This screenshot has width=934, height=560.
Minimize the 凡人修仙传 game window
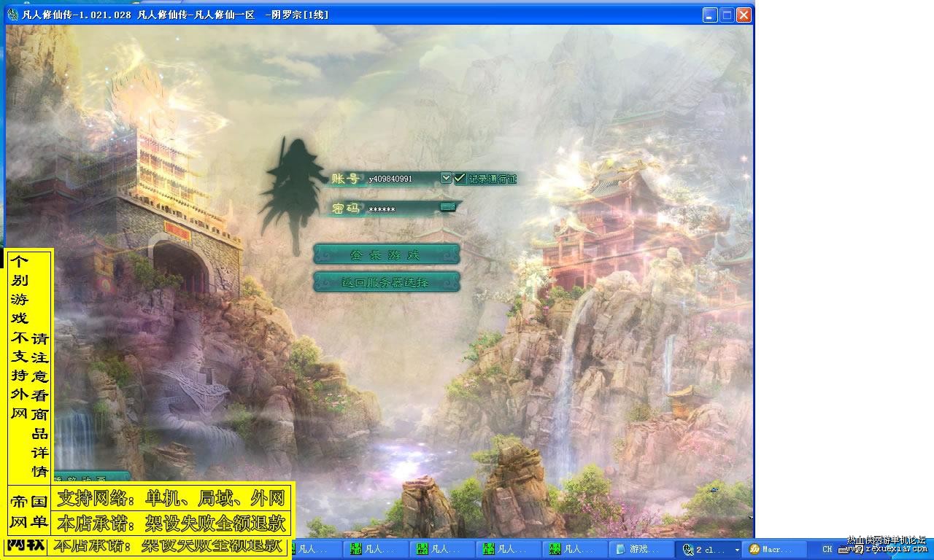click(x=711, y=15)
